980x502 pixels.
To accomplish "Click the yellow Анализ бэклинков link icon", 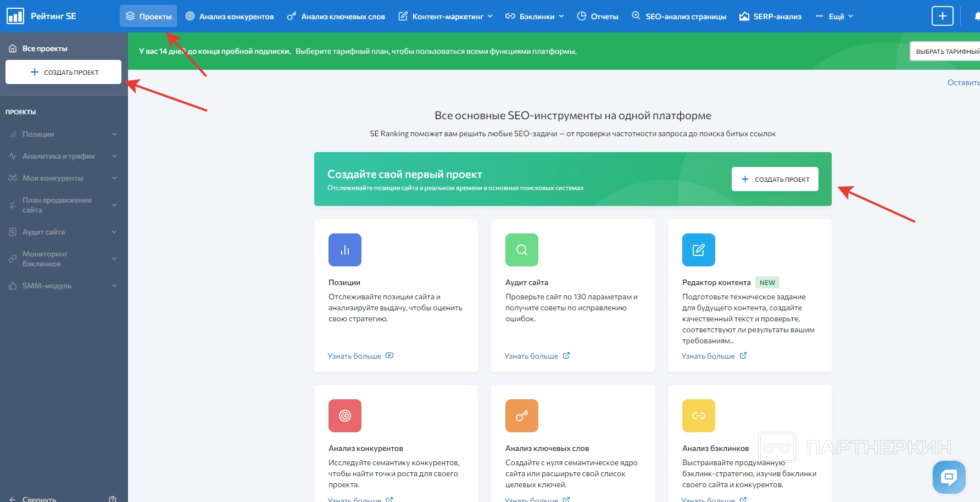I will 698,416.
